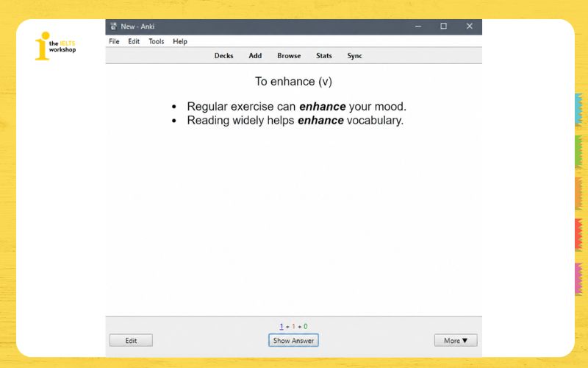Open the File menu
Image resolution: width=588 pixels, height=368 pixels.
coord(114,41)
